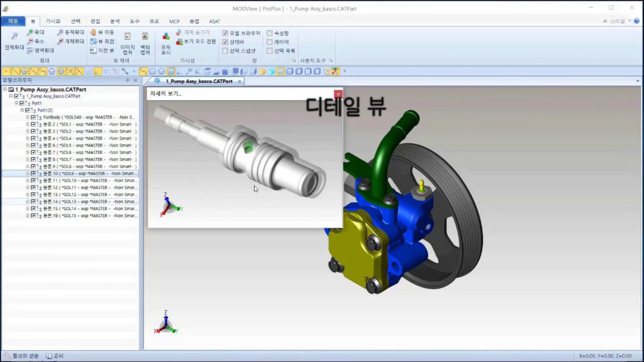Click the 동적확대 (dynamic zoom) icon

[x=70, y=32]
